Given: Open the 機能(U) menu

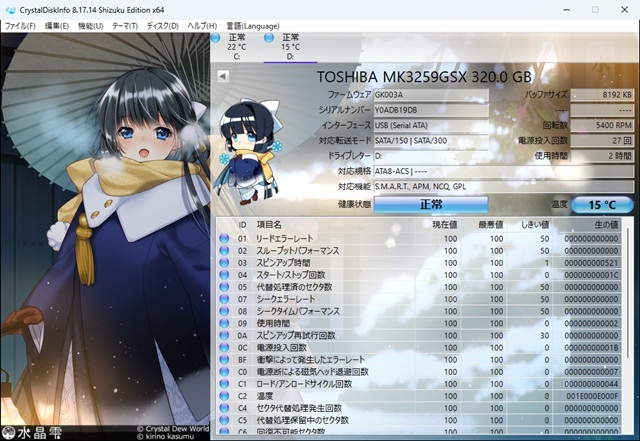Looking at the screenshot, I should point(90,25).
